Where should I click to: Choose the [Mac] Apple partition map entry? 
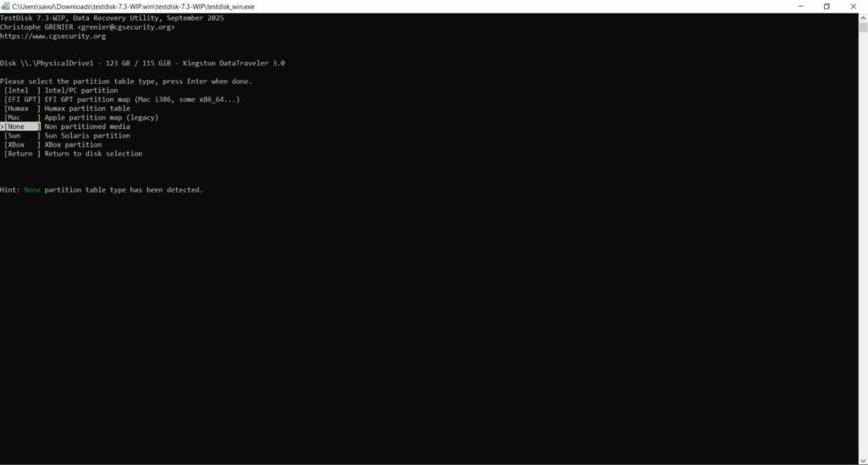point(81,117)
